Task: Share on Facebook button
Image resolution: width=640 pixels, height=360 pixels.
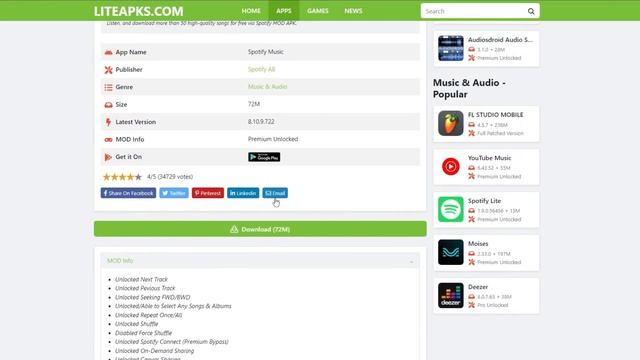Action: [128, 193]
